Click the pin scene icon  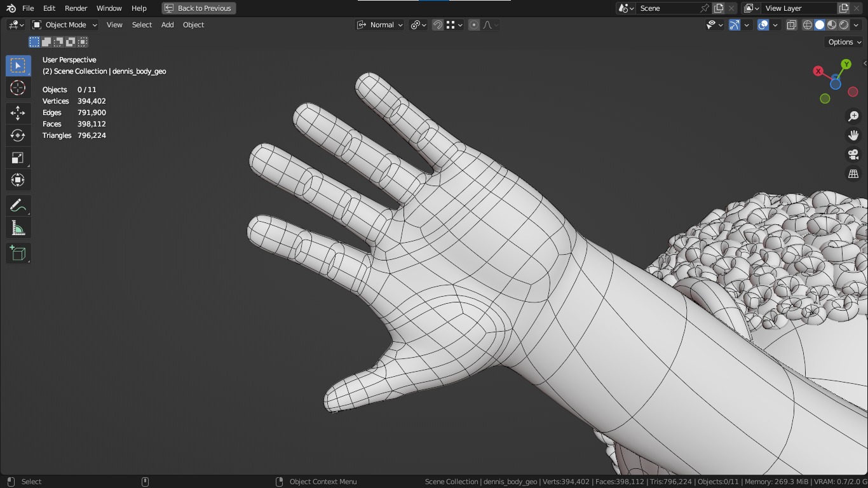(x=704, y=8)
